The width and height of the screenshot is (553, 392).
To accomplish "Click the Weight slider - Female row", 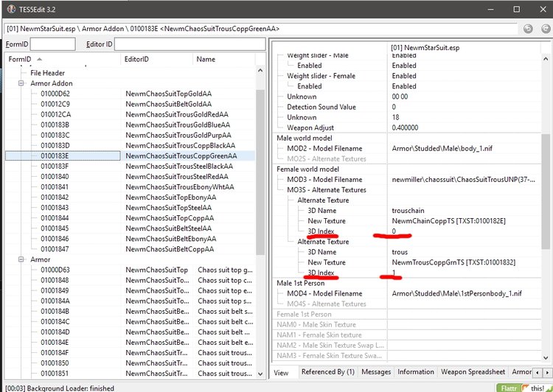I will point(407,76).
